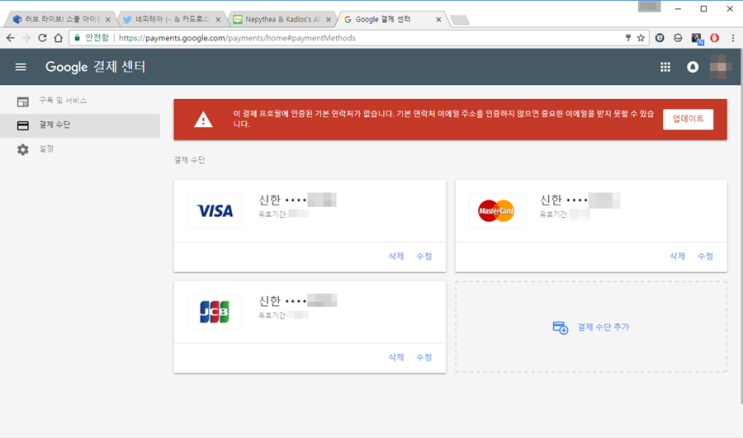Viewport: 743px width, 438px height.
Task: Switch to the 네피테아 Twitter tab
Action: [x=170, y=19]
